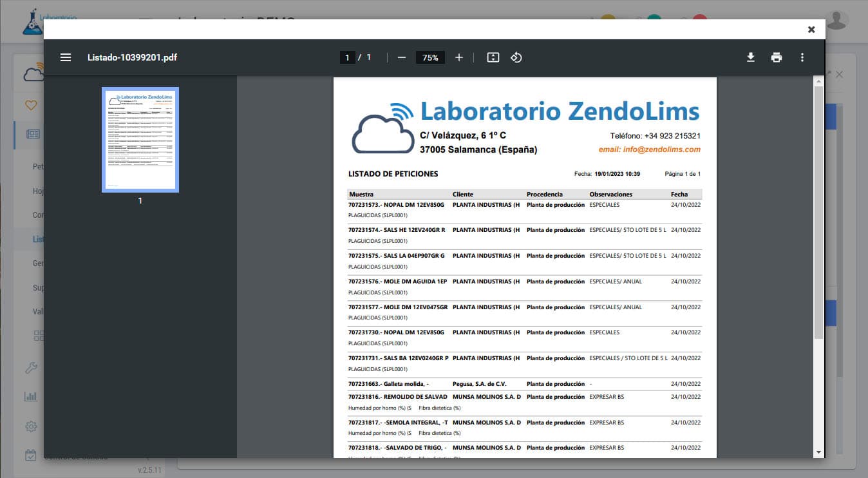Viewport: 868px width, 478px height.
Task: Click the report date 19/01/2023 10:39
Action: coord(617,174)
